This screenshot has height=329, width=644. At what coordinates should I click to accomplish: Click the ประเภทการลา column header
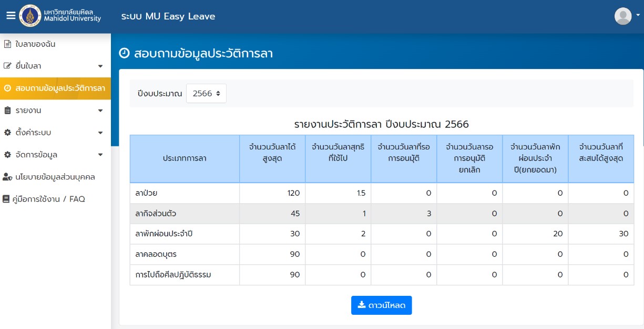pyautogui.click(x=184, y=158)
